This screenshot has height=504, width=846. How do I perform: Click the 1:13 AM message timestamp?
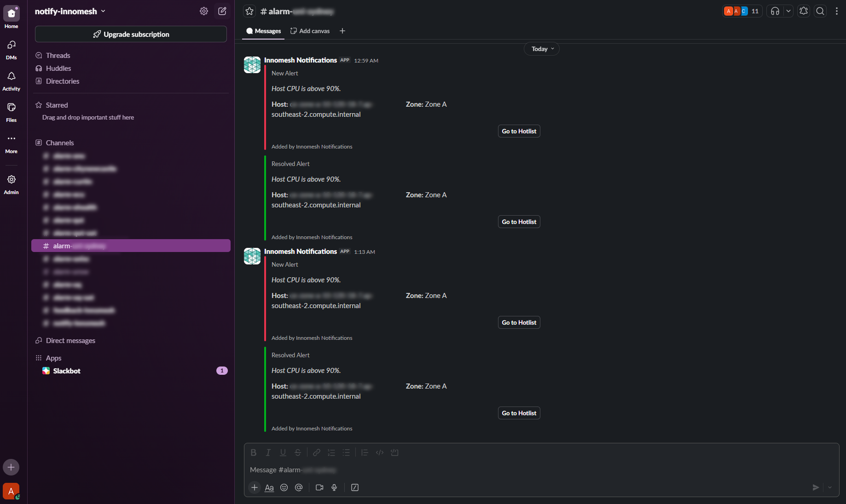[x=365, y=252]
